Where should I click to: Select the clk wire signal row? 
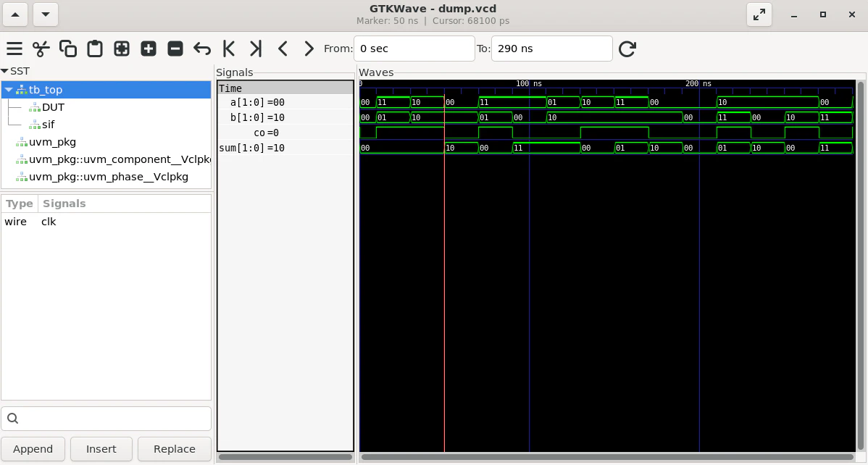[x=107, y=222]
